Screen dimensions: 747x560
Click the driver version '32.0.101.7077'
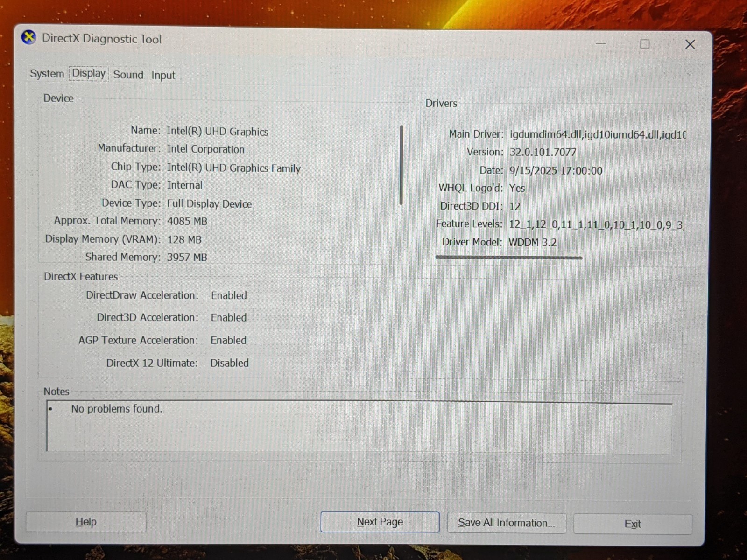pos(543,152)
